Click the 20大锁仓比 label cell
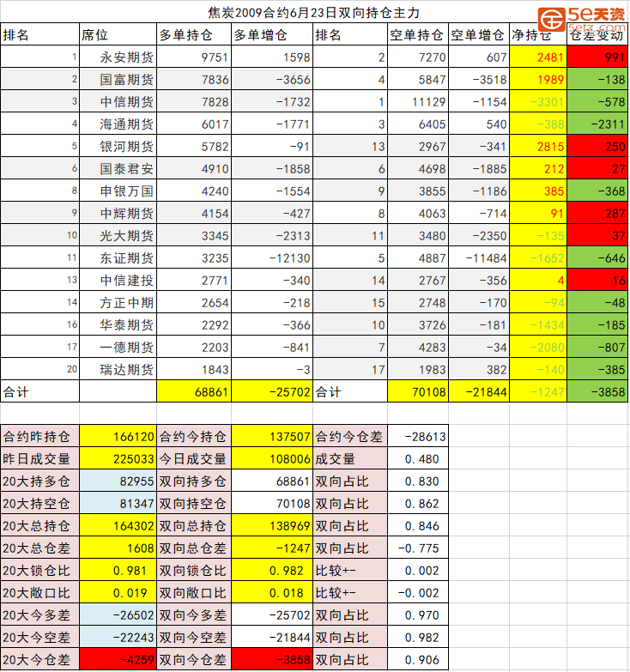Viewport: 630px width, 672px height. (x=39, y=570)
